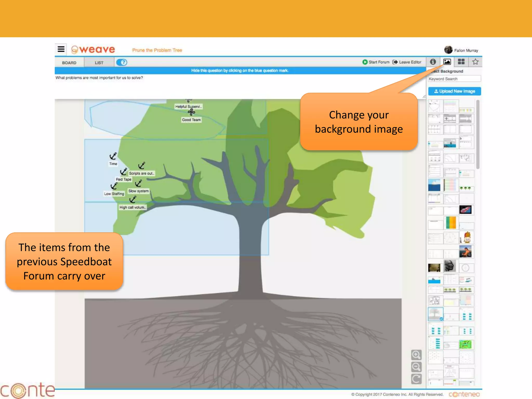Select the checked tree background thumbnail
Image resolution: width=532 pixels, height=399 pixels.
pyautogui.click(x=435, y=314)
